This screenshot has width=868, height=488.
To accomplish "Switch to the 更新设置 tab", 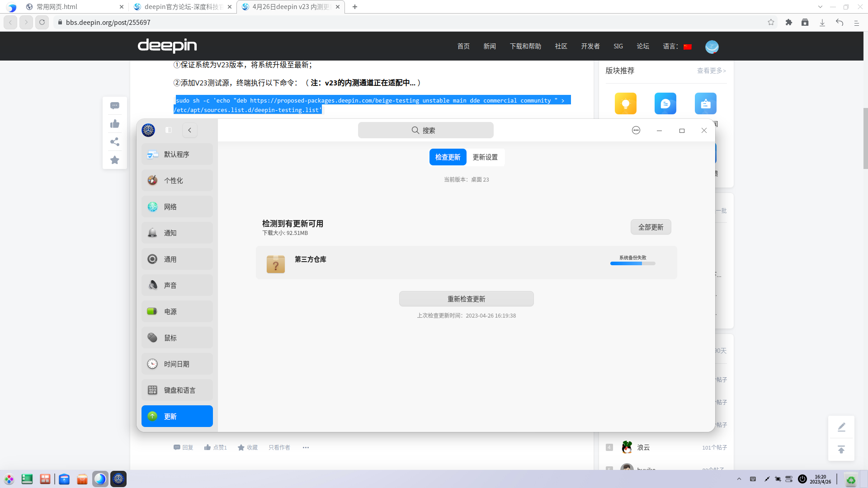I will (486, 157).
